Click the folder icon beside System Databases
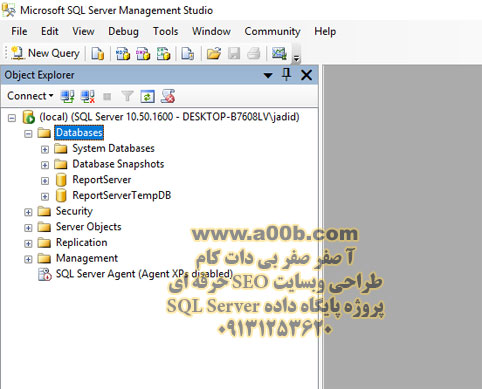Image resolution: width=482 pixels, height=389 pixels. (61, 148)
